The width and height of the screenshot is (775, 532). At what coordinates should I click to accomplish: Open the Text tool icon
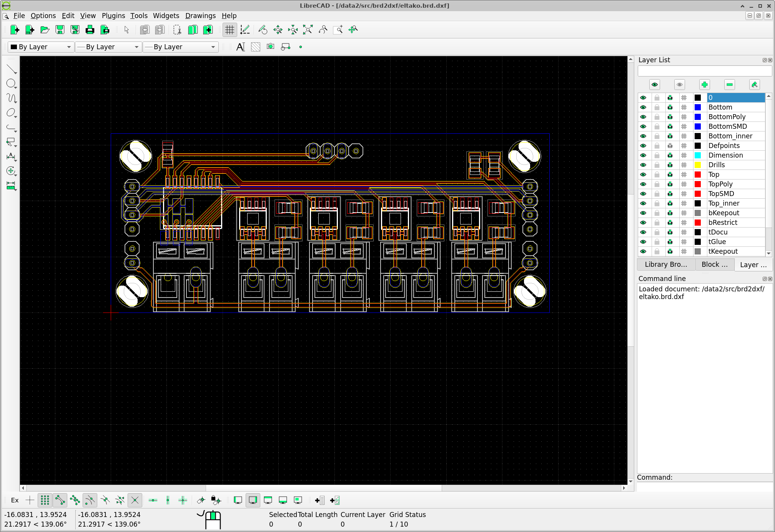(x=241, y=47)
